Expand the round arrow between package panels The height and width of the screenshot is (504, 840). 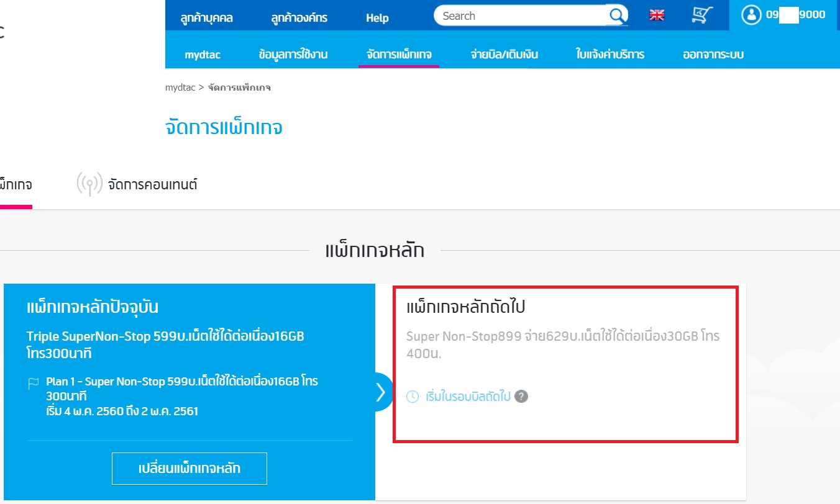380,392
